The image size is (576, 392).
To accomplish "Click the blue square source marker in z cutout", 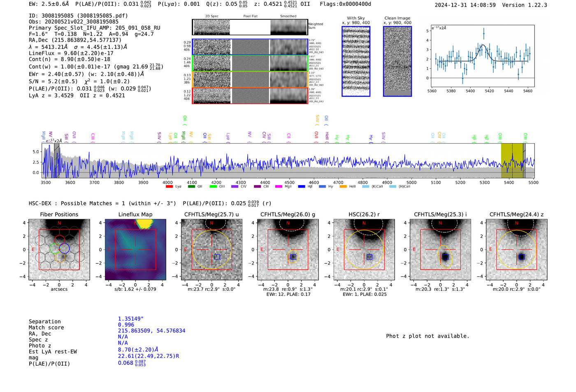I will pos(522,257).
